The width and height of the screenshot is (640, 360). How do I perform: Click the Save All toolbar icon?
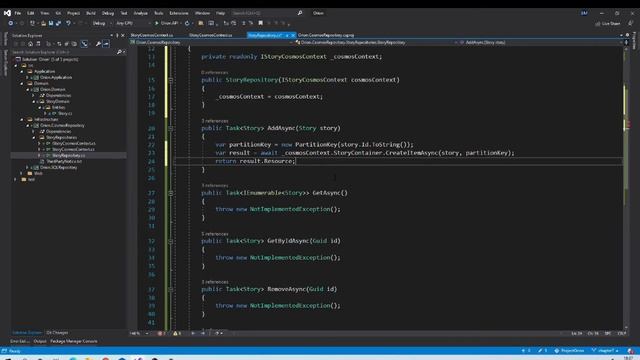click(58, 23)
